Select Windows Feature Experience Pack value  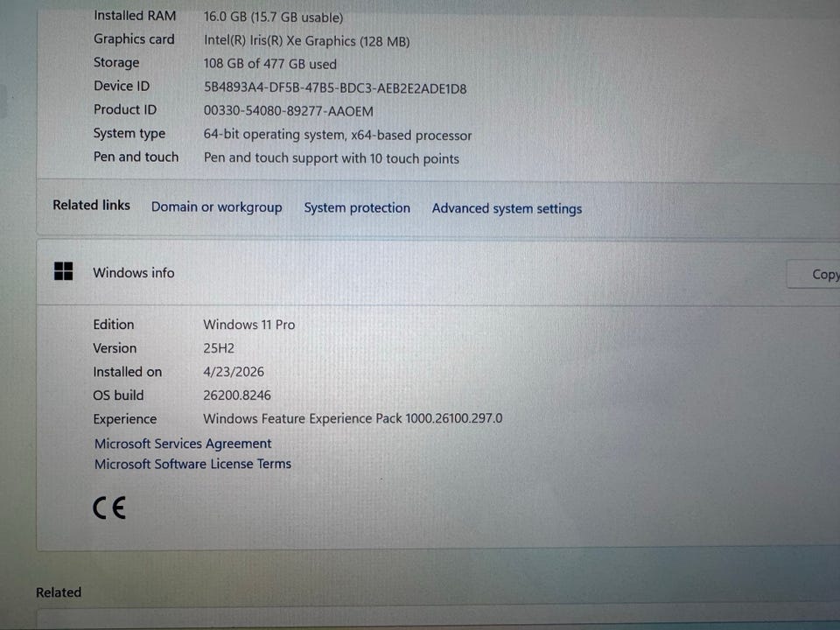pos(353,418)
